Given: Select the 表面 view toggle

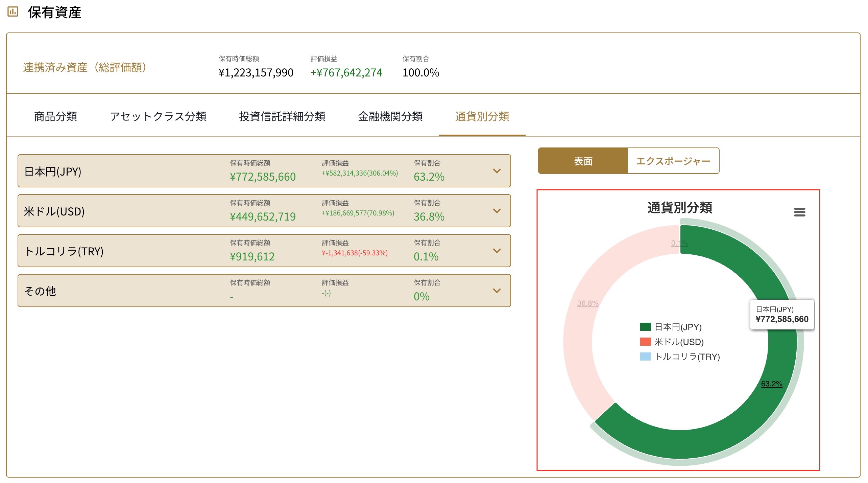Looking at the screenshot, I should [x=583, y=161].
